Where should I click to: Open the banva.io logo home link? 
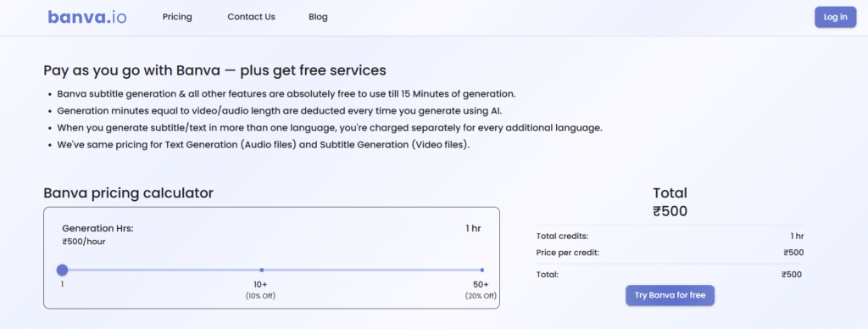[x=87, y=17]
